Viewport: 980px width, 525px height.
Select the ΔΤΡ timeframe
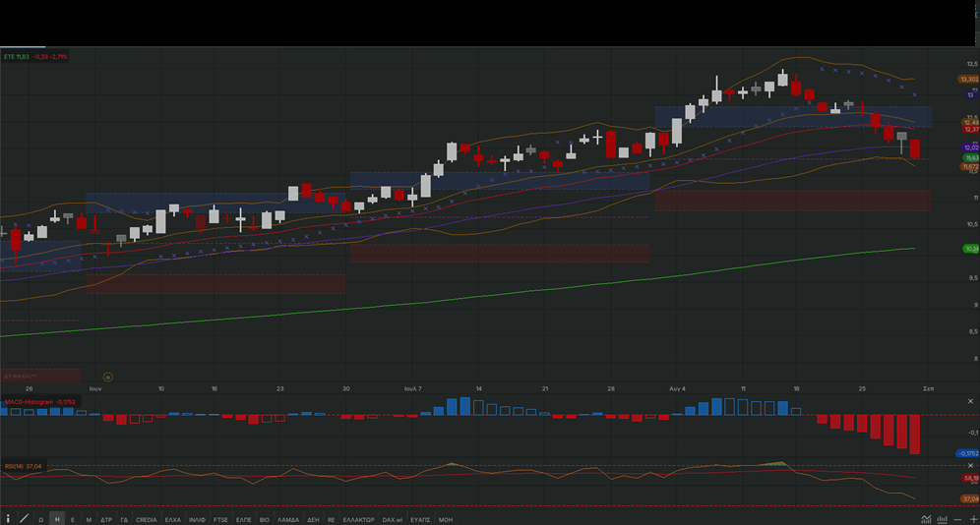click(106, 519)
